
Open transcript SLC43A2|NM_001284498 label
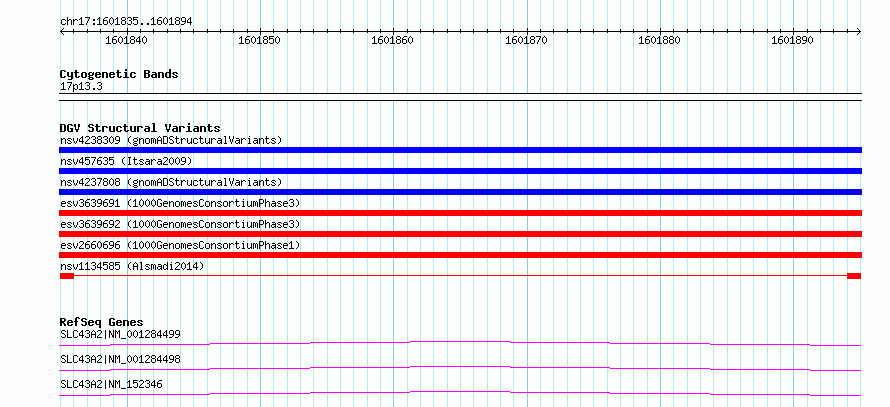click(x=120, y=360)
